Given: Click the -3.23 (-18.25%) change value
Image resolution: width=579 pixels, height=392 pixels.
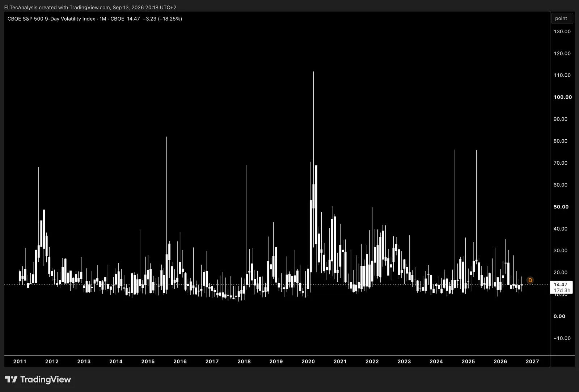Looking at the screenshot, I should coord(162,19).
